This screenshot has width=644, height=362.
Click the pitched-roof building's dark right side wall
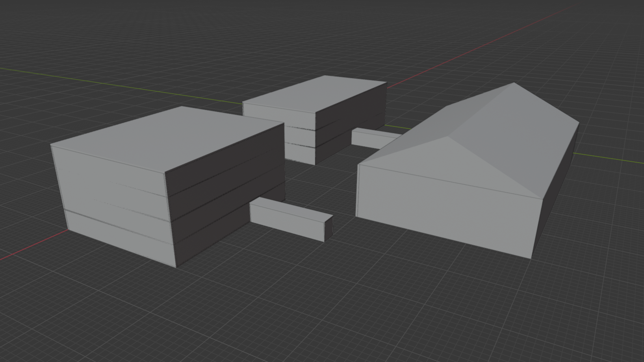(555, 189)
